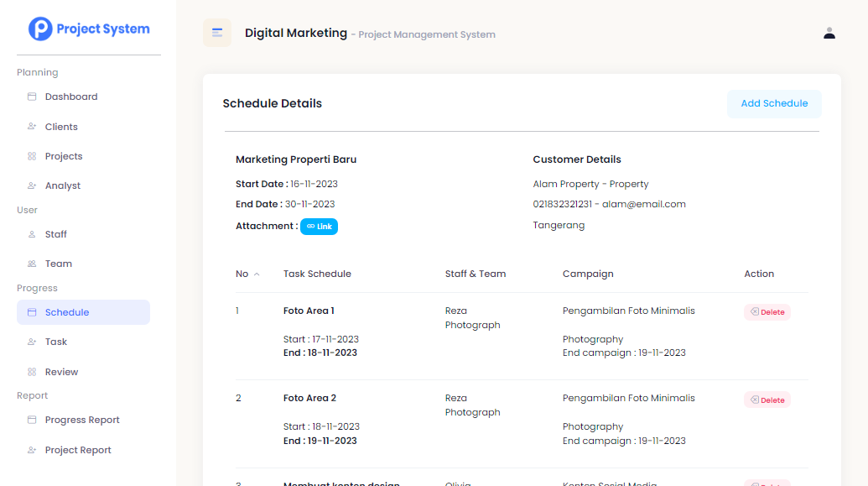Click the Dashboard sidebar icon
This screenshot has height=486, width=868.
[x=32, y=97]
